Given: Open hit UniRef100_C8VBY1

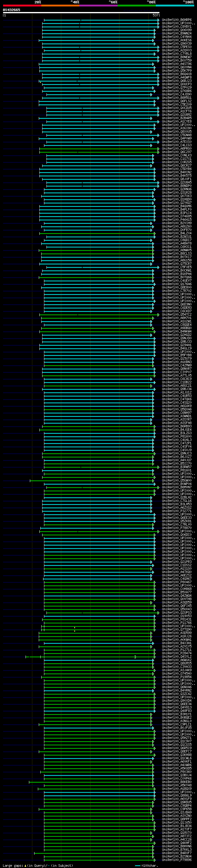Looking at the screenshot, I should pos(177,26).
